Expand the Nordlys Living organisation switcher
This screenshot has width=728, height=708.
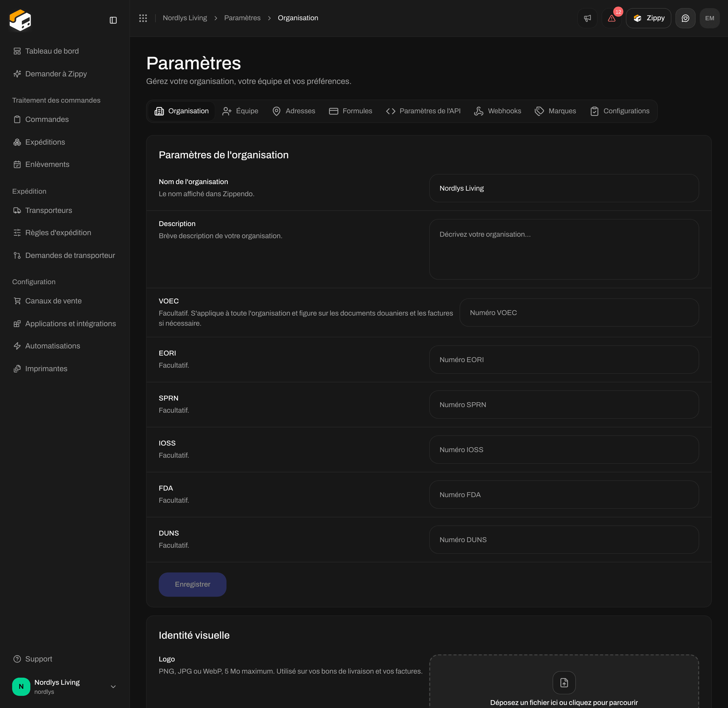(x=65, y=687)
